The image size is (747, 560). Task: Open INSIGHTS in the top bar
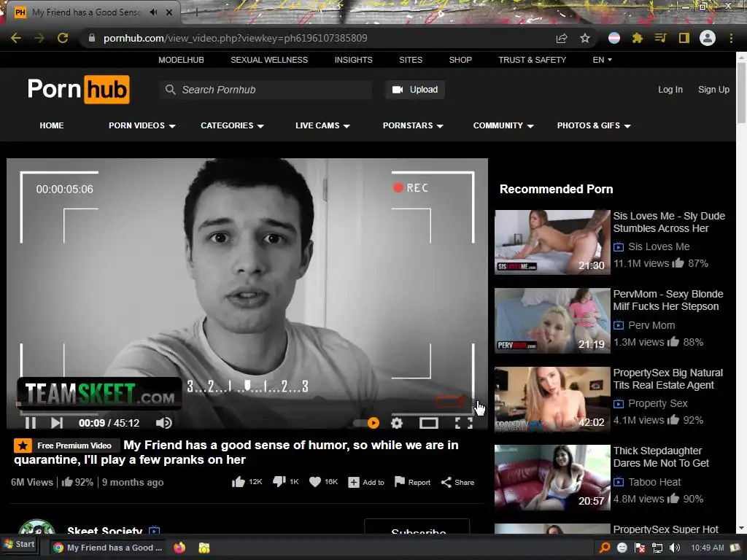(x=354, y=60)
